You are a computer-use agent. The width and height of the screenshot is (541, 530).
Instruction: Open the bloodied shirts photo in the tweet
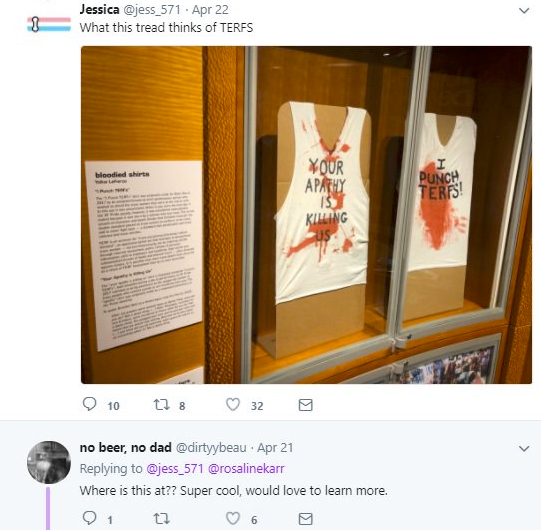tap(306, 215)
